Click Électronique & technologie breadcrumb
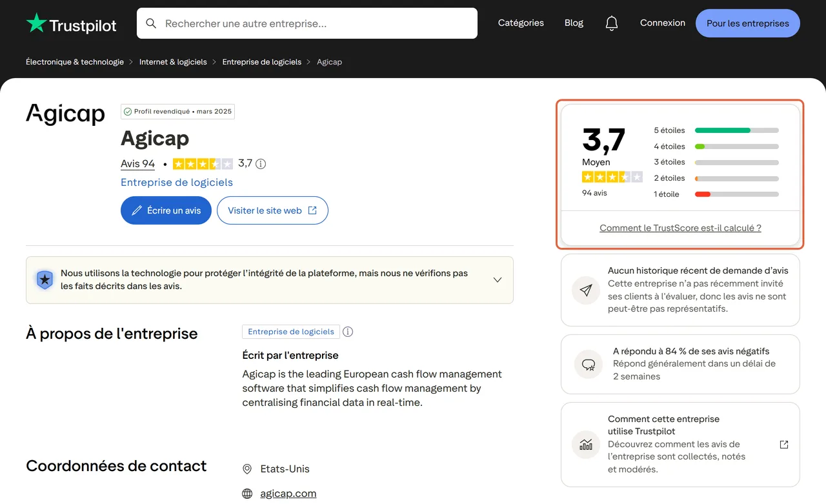 pos(75,62)
